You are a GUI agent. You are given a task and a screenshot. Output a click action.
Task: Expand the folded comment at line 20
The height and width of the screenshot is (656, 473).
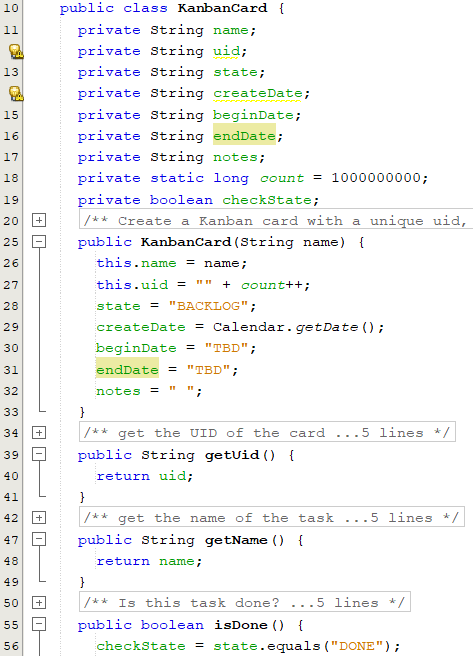[x=39, y=220]
